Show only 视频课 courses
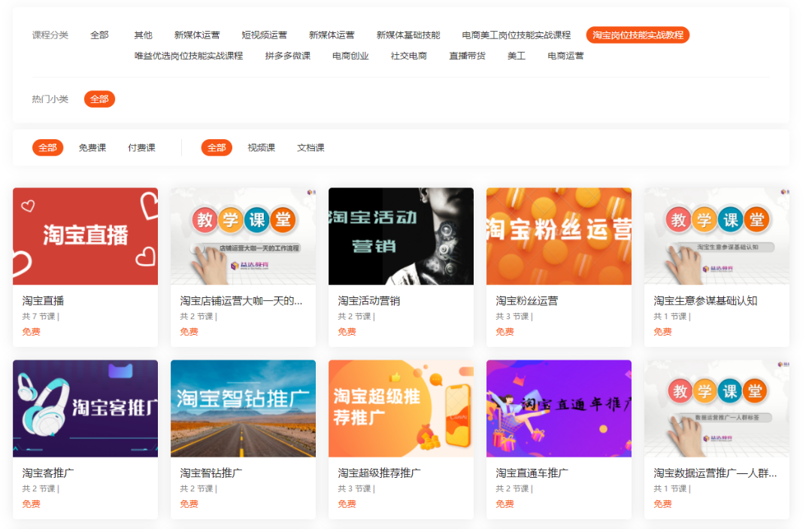The image size is (812, 529). [x=262, y=148]
